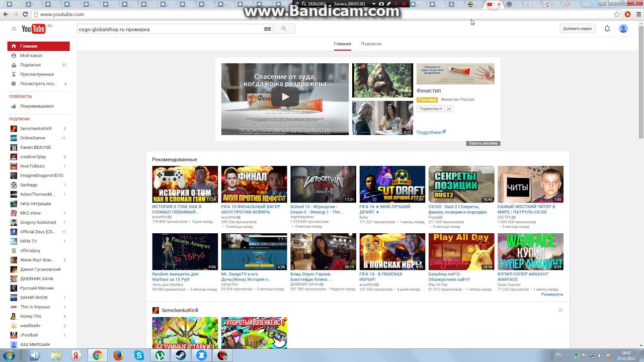The image size is (644, 362).
Task: Click the browser address bar
Action: [x=322, y=15]
